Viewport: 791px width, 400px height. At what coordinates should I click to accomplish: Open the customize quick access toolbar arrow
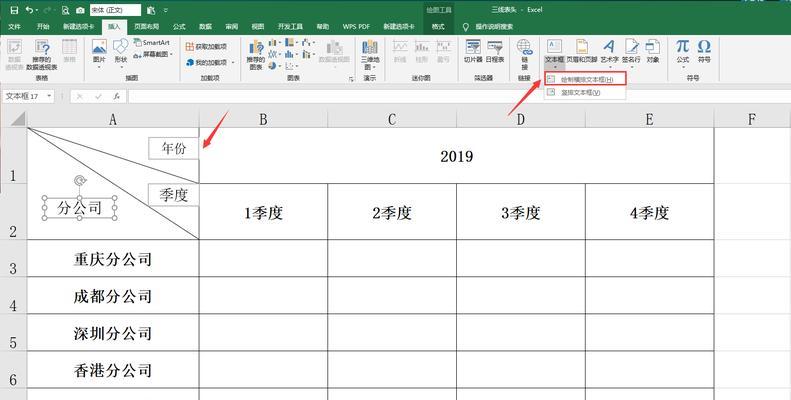click(x=166, y=10)
